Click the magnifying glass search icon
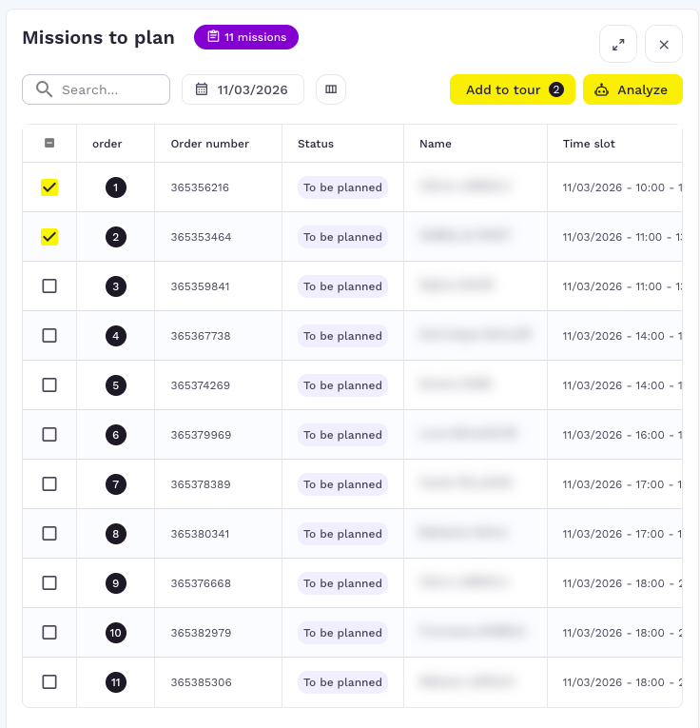The width and height of the screenshot is (700, 728). coord(44,89)
